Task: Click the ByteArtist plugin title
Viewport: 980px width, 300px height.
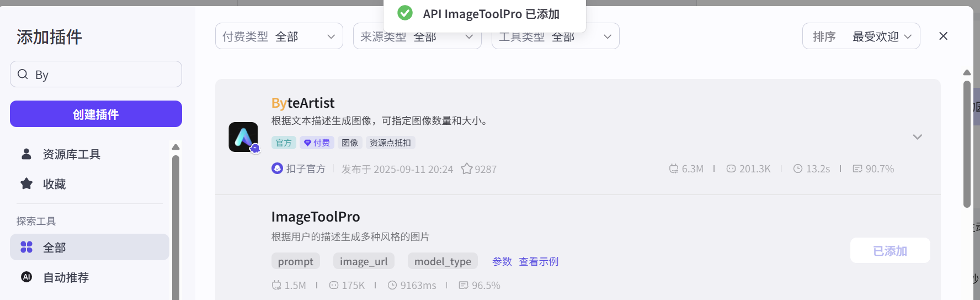Action: tap(303, 103)
